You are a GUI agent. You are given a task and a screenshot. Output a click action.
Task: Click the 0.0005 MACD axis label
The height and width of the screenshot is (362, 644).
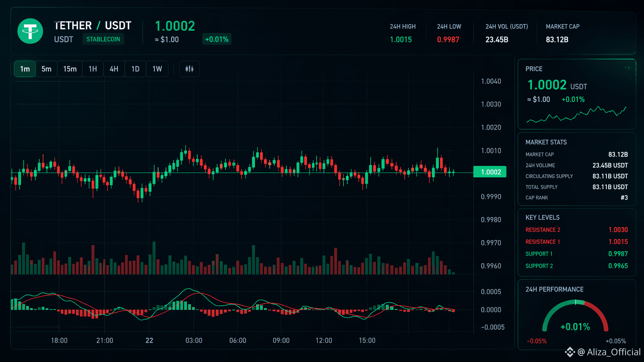click(x=491, y=292)
